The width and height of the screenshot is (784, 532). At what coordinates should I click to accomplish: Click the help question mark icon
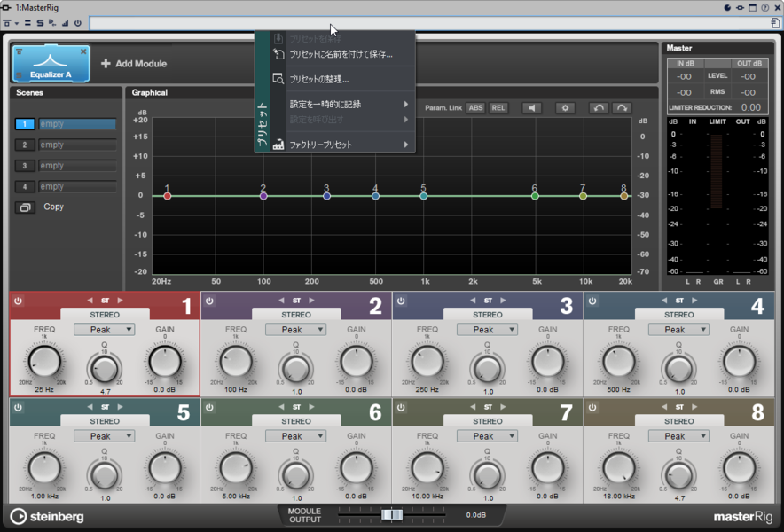click(x=765, y=7)
